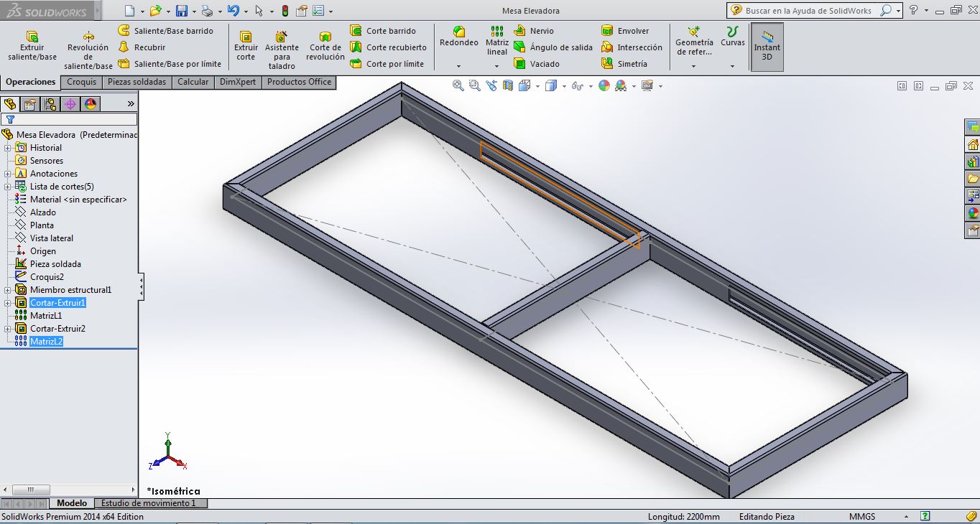Add a Nervio rib feature
The image size is (980, 524).
pos(534,31)
